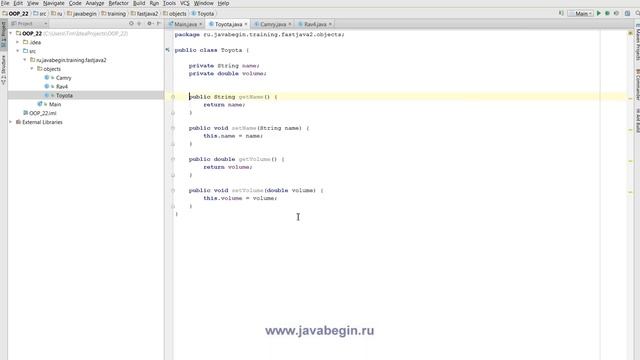Open the View menu
Viewport: 640px width, 360px height.
pos(33,3)
